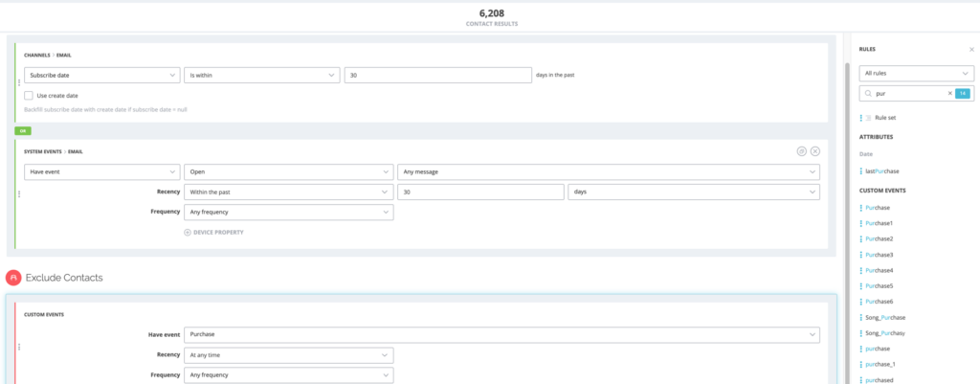This screenshot has width=980, height=384.
Task: Click the days in the past number field
Action: pyautogui.click(x=437, y=75)
